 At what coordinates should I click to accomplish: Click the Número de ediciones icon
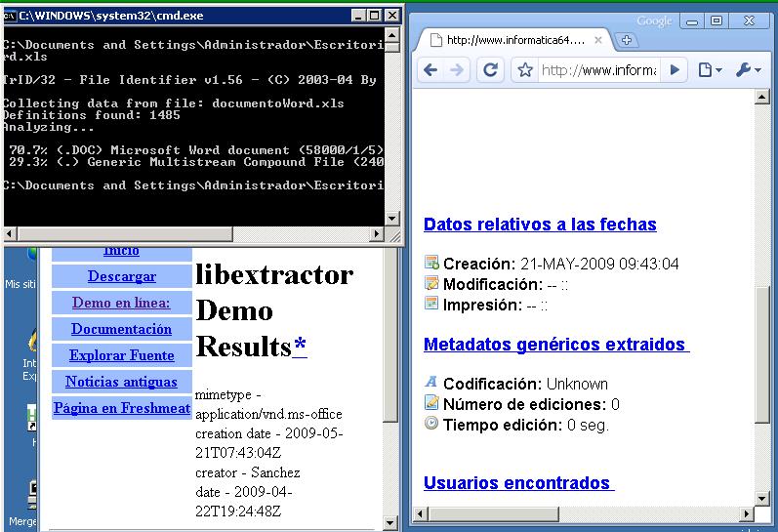click(431, 402)
